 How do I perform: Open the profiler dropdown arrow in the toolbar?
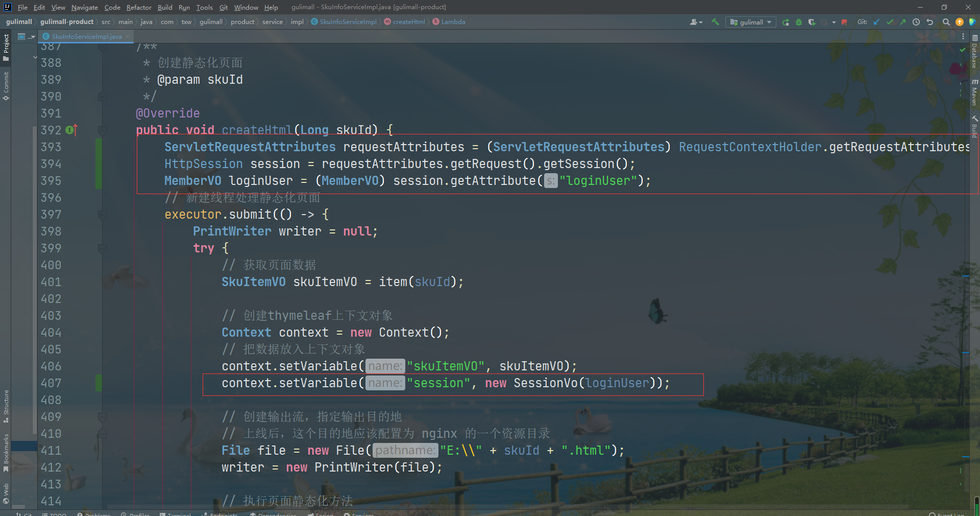pos(834,22)
